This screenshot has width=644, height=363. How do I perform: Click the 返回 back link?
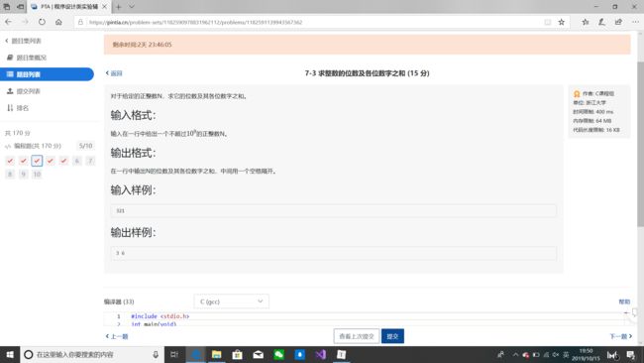point(114,73)
